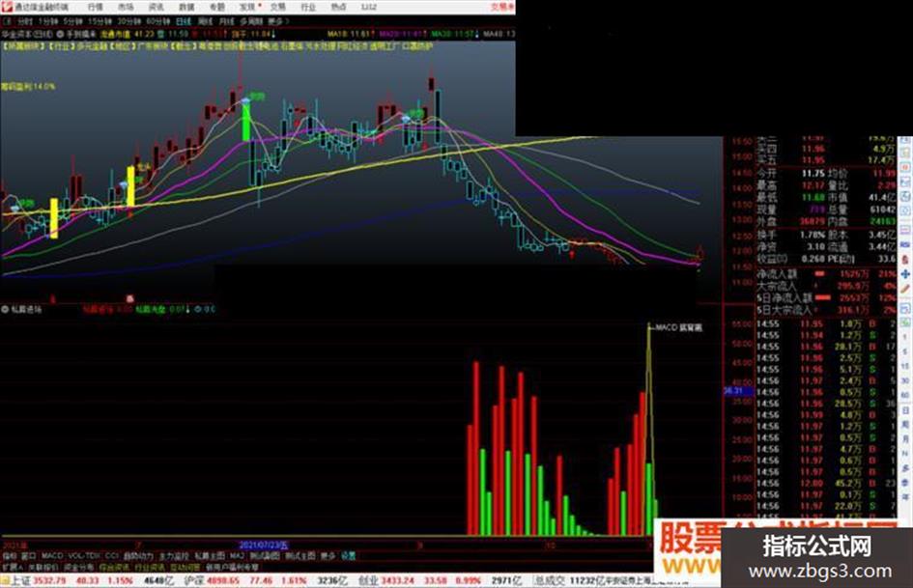Select the MA2 indicator tab

coord(238,556)
